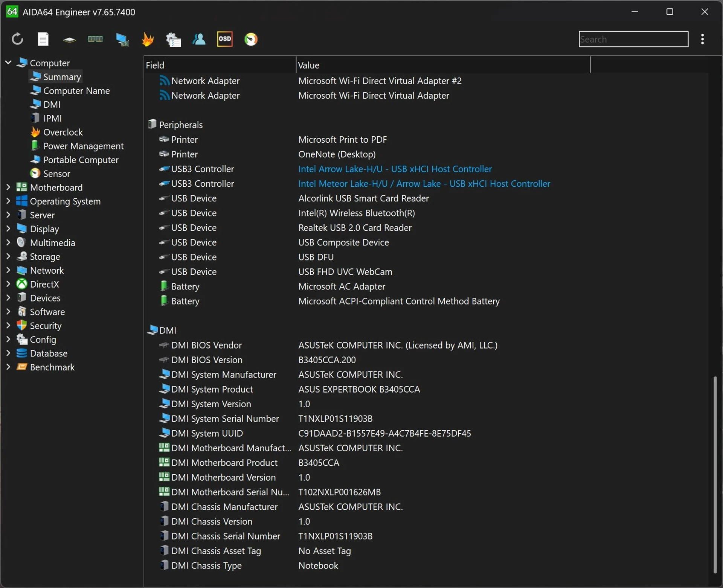Open the IPMI page

(46, 118)
